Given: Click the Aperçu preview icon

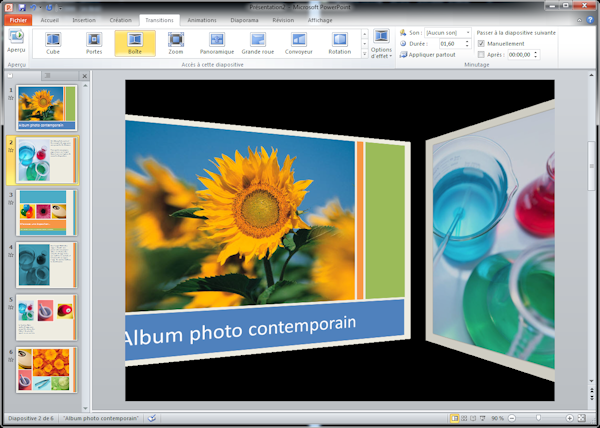Looking at the screenshot, I should point(16,40).
